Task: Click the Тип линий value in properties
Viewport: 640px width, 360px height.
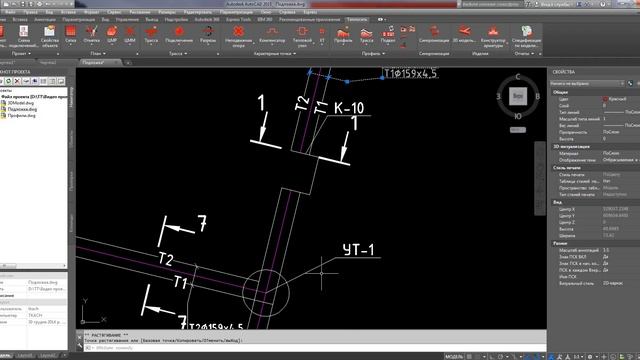Action: [x=621, y=112]
